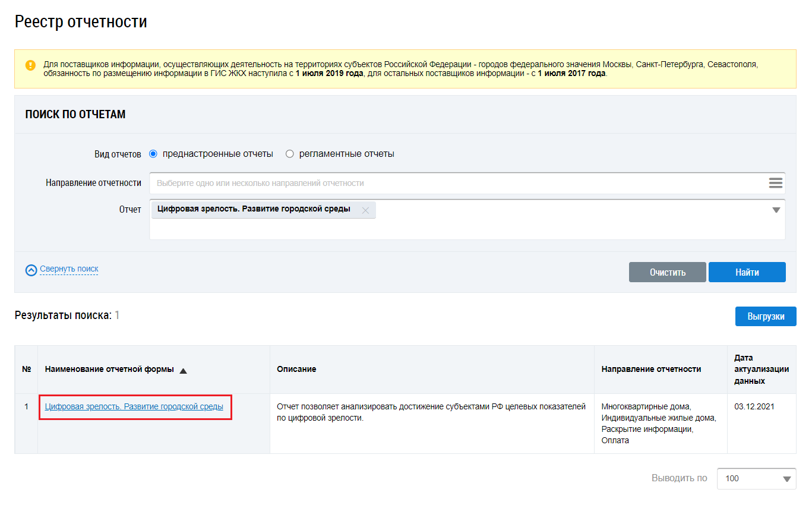The image size is (812, 505).
Task: Open the list icon in the 'Направление отчетности' field
Action: pyautogui.click(x=775, y=183)
